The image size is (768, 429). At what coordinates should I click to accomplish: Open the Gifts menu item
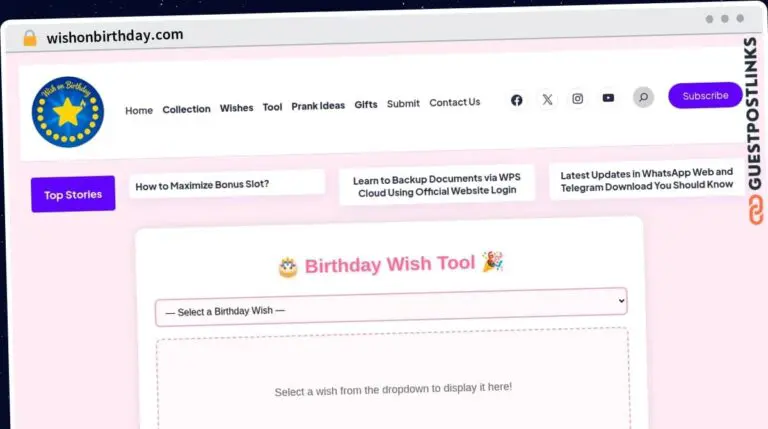click(x=366, y=105)
